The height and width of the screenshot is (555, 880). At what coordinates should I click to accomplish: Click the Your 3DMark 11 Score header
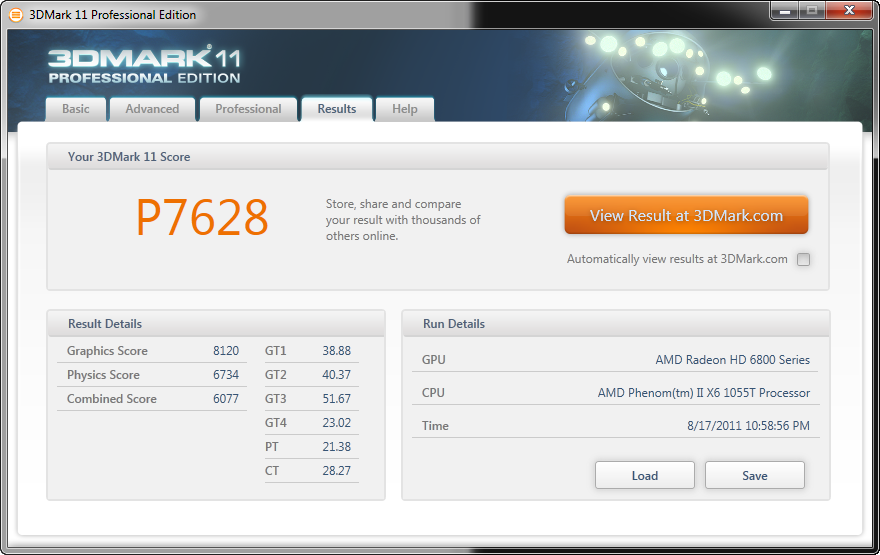[438, 157]
